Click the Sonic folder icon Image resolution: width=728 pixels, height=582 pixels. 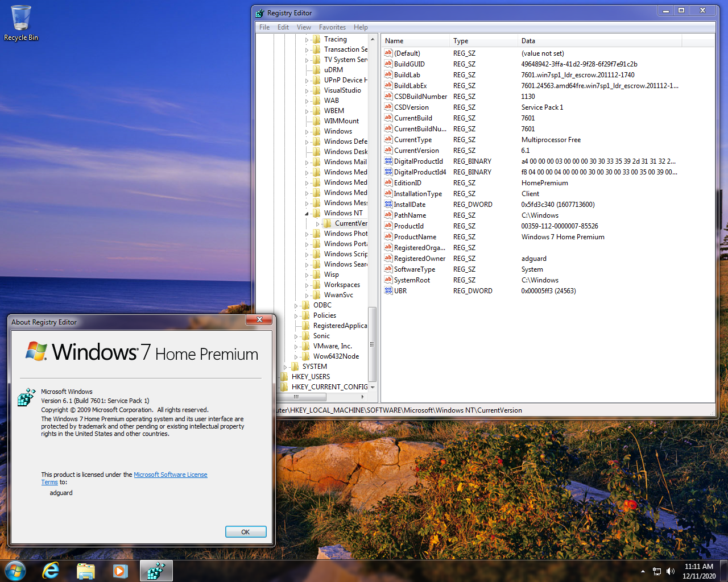pos(306,336)
